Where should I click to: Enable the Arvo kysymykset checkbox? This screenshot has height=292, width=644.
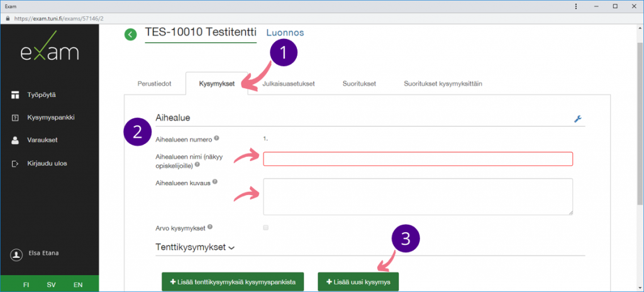(x=265, y=227)
